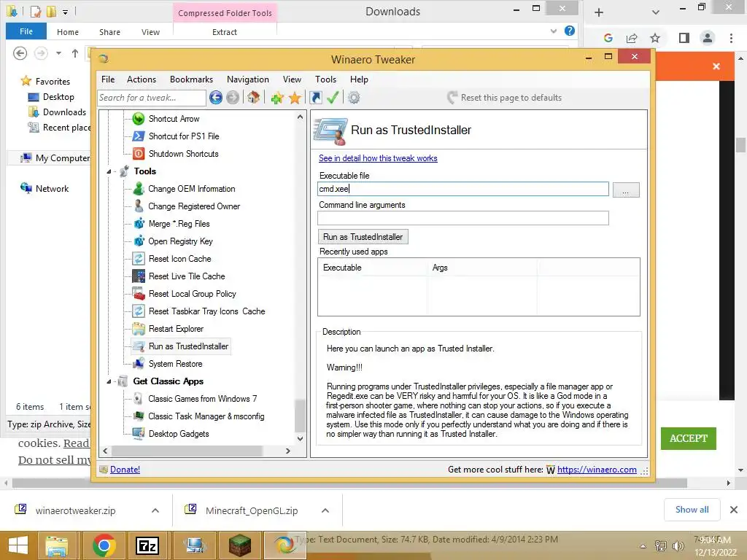Collapse the Tools tree category
The height and width of the screenshot is (560, 747).
tap(109, 171)
